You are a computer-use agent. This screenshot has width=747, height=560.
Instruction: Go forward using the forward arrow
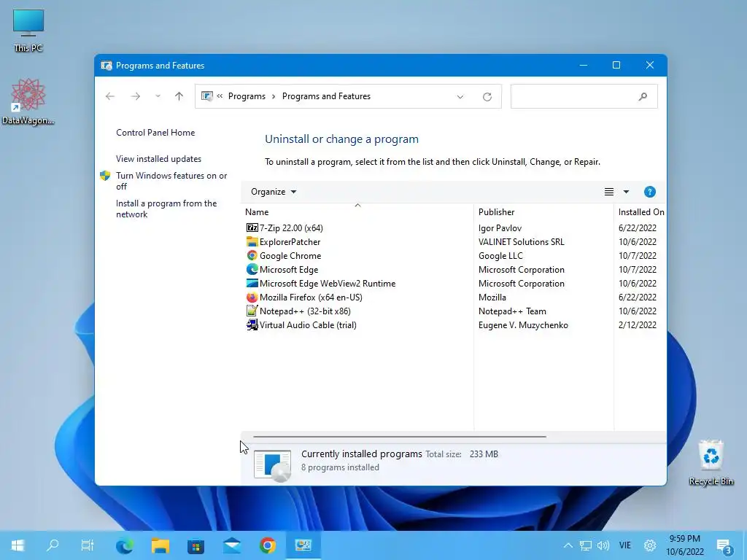point(136,96)
